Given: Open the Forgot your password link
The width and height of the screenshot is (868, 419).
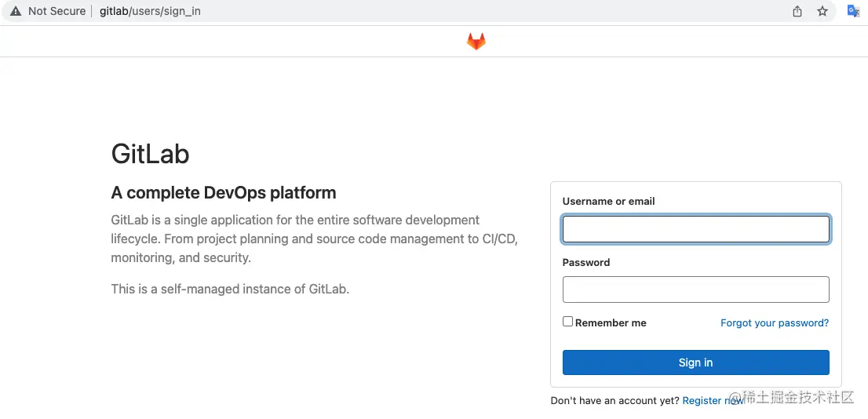Looking at the screenshot, I should 775,322.
